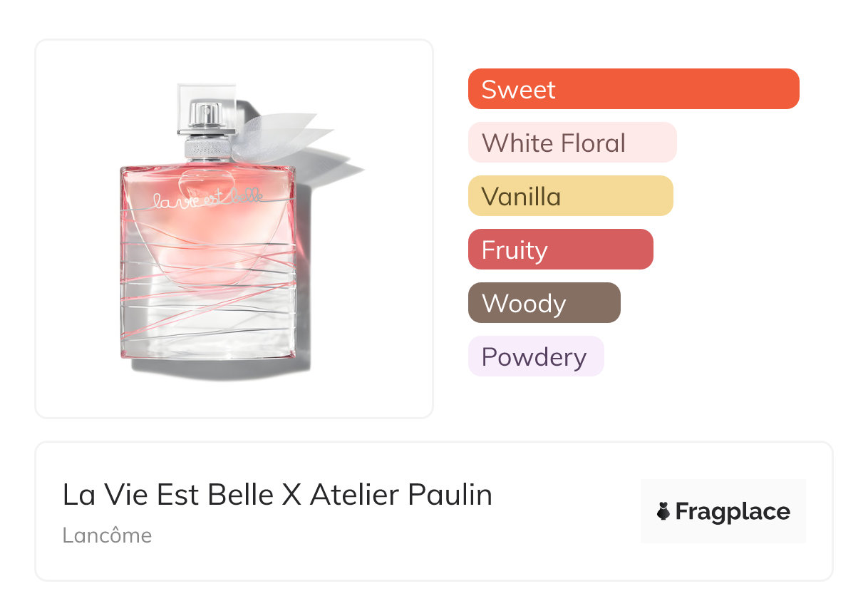
Task: Click the handwritten script on the bottle
Action: [207, 197]
